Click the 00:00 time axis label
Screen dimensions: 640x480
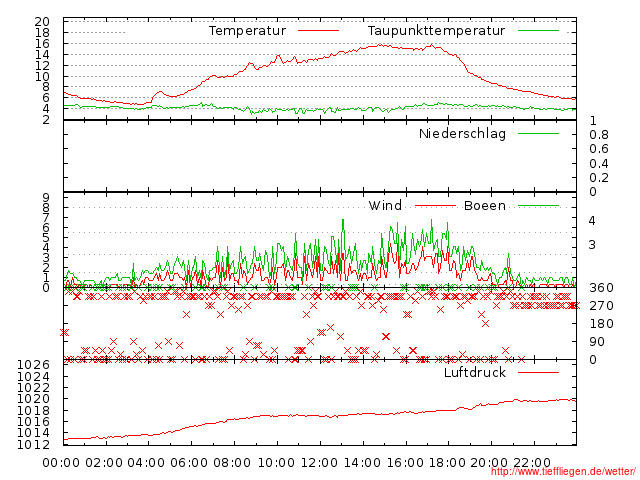pyautogui.click(x=61, y=463)
